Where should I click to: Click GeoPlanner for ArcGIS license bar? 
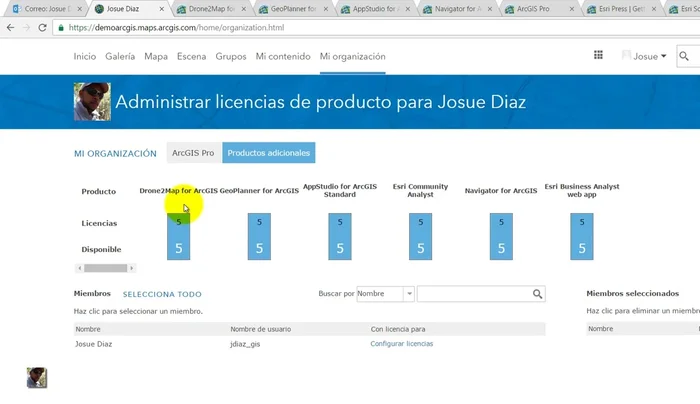(259, 237)
